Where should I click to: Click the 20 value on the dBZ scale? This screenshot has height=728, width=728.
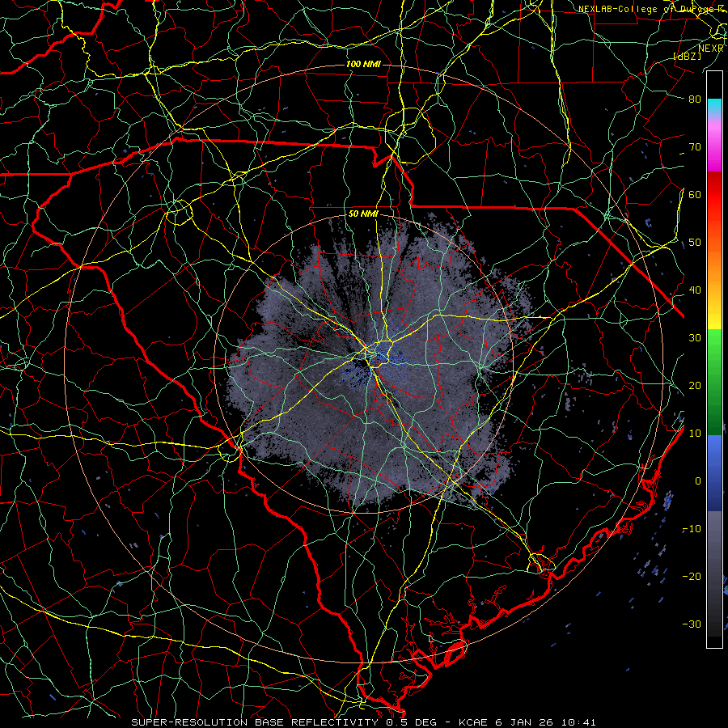click(695, 385)
